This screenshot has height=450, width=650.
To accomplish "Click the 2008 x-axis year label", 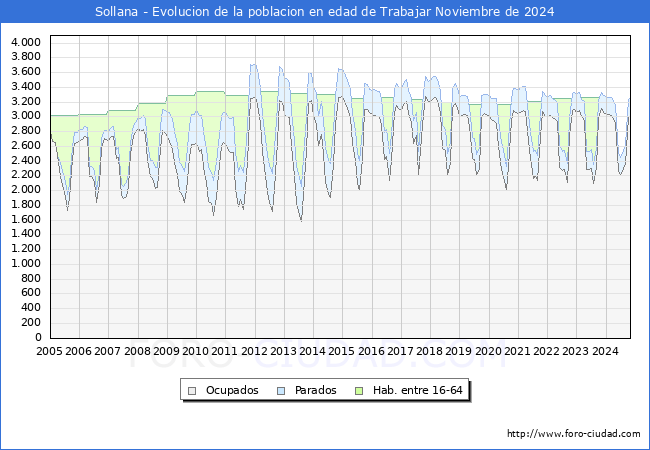I will pos(137,351).
